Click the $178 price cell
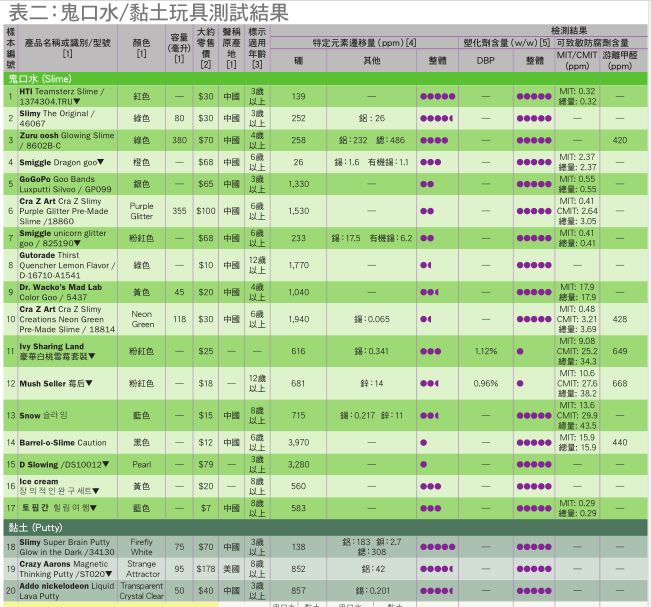This screenshot has width=651, height=607. [206, 569]
